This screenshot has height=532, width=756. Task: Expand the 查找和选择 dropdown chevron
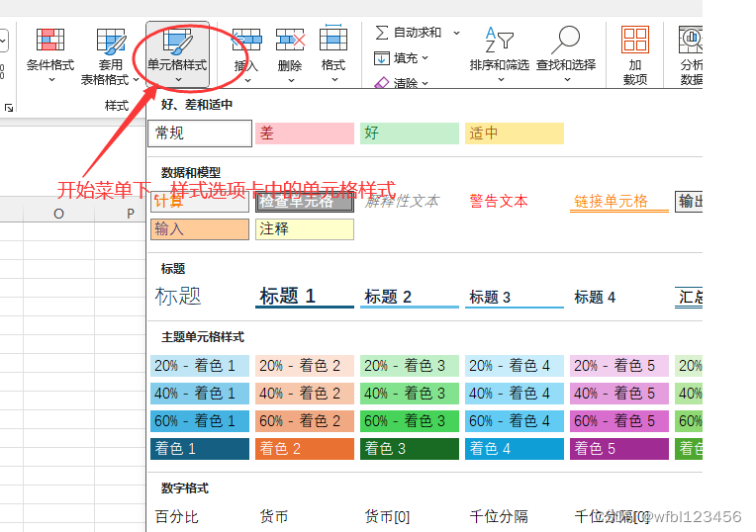(x=567, y=79)
